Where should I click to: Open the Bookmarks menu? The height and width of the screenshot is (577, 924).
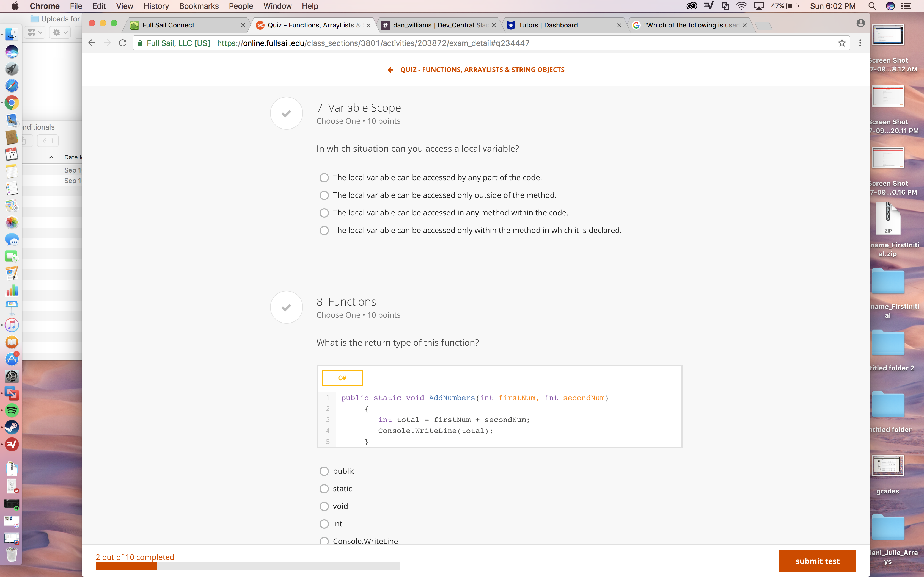tap(199, 6)
